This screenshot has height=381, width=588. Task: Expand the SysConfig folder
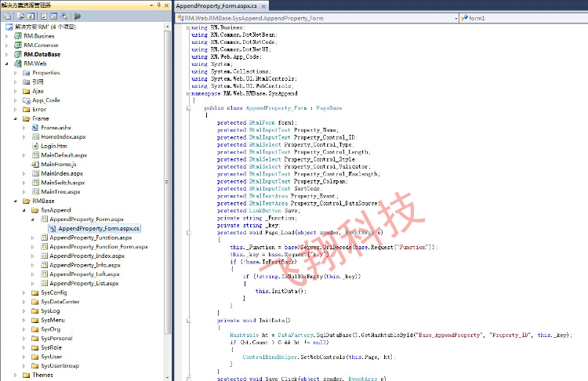click(24, 292)
